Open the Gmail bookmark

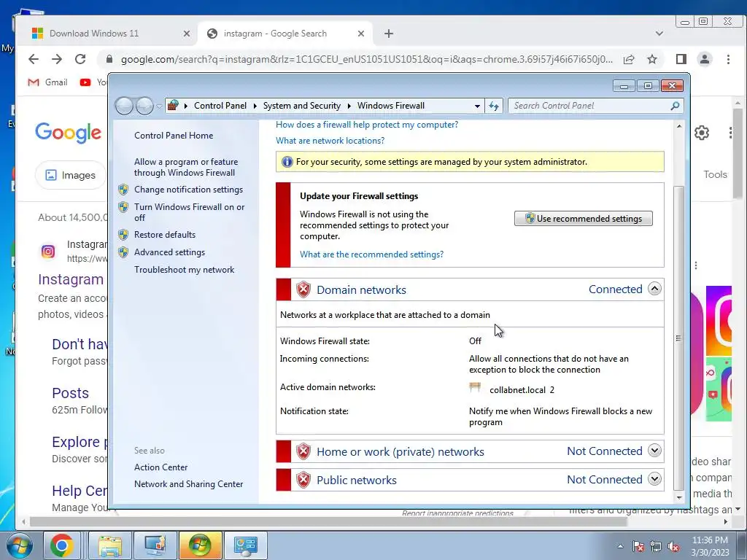[x=47, y=82]
